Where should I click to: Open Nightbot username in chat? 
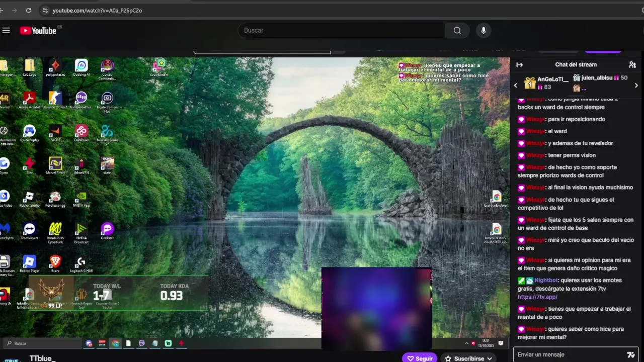pyautogui.click(x=546, y=281)
